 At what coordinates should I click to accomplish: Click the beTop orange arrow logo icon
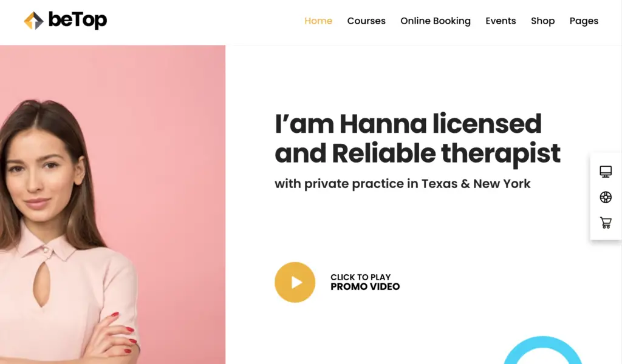coord(34,21)
